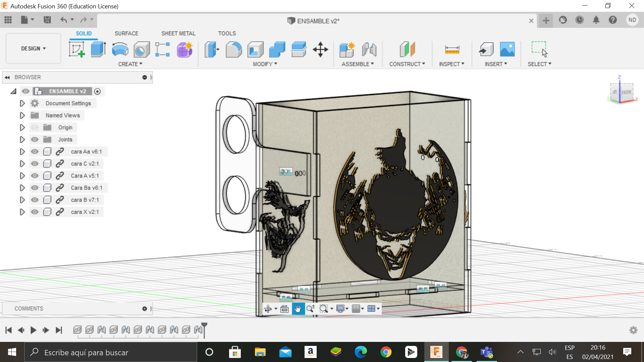Switch to the SHEET METAL tab
Screen dimensions: 644x362
point(178,34)
